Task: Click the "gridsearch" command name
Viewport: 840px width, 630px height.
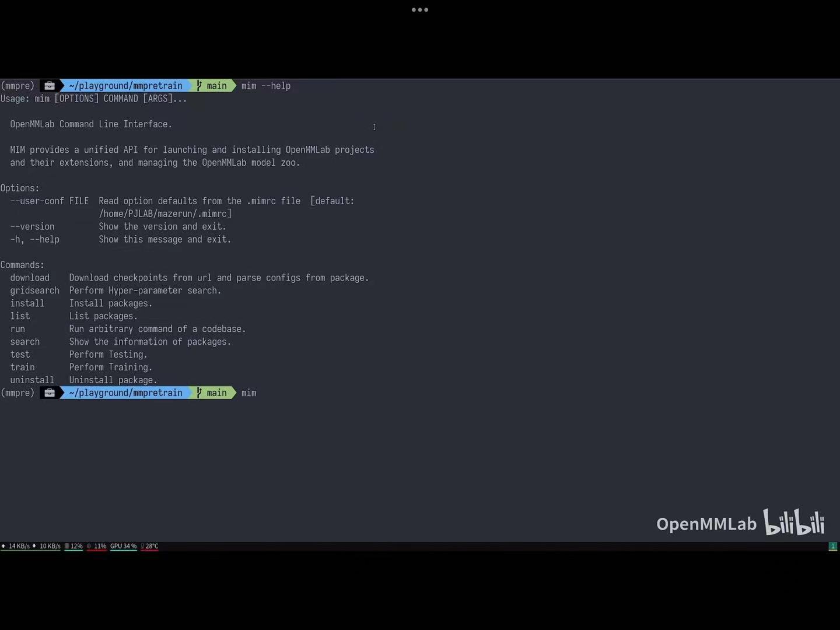Action: pos(34,291)
